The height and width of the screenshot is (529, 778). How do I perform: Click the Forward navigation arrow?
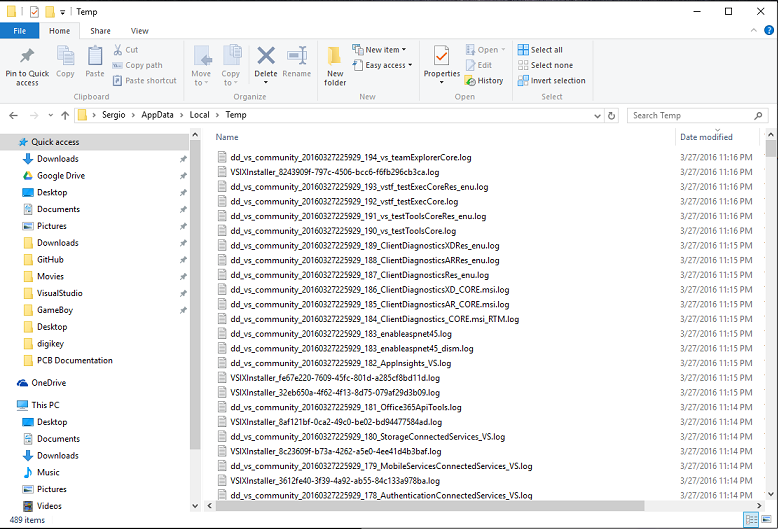(x=34, y=115)
